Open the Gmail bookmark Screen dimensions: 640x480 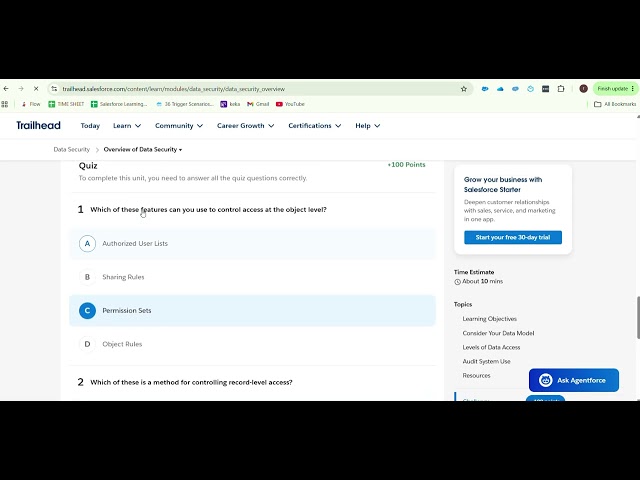pos(258,104)
